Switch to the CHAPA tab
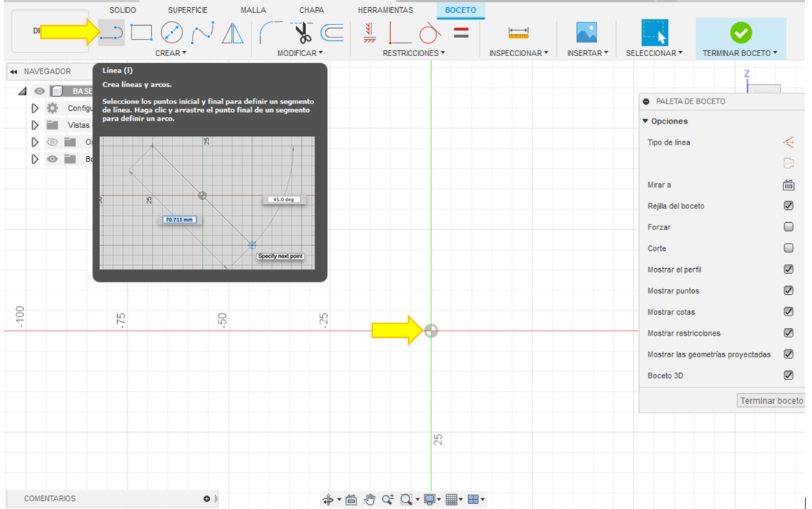The image size is (812, 509). (311, 10)
